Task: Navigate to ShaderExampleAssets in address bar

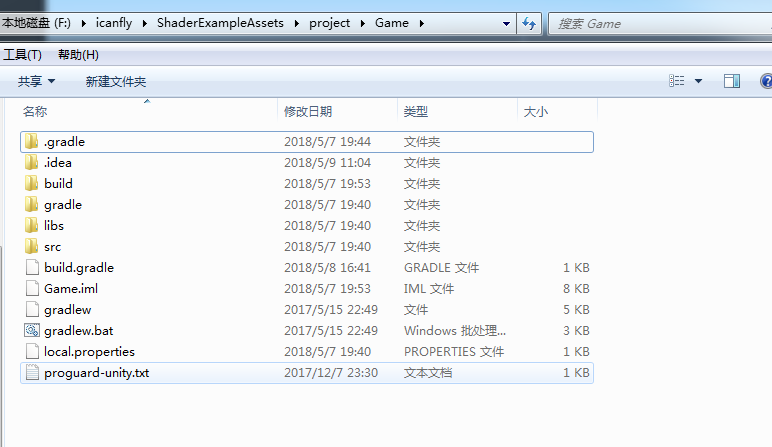Action: [220, 23]
